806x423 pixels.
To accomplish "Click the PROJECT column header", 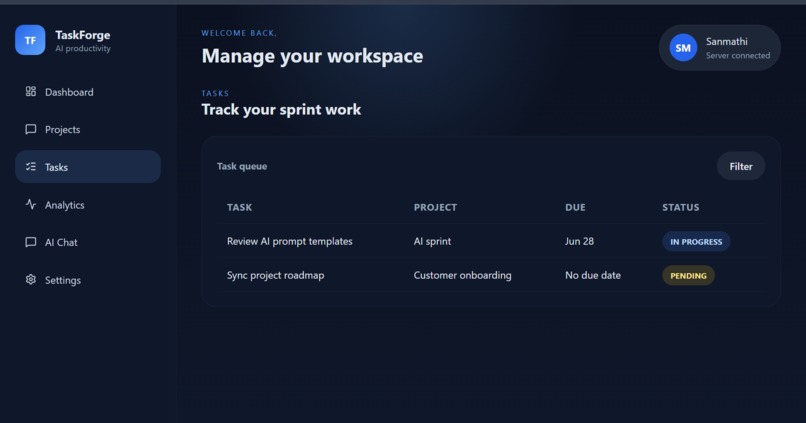I will click(435, 207).
